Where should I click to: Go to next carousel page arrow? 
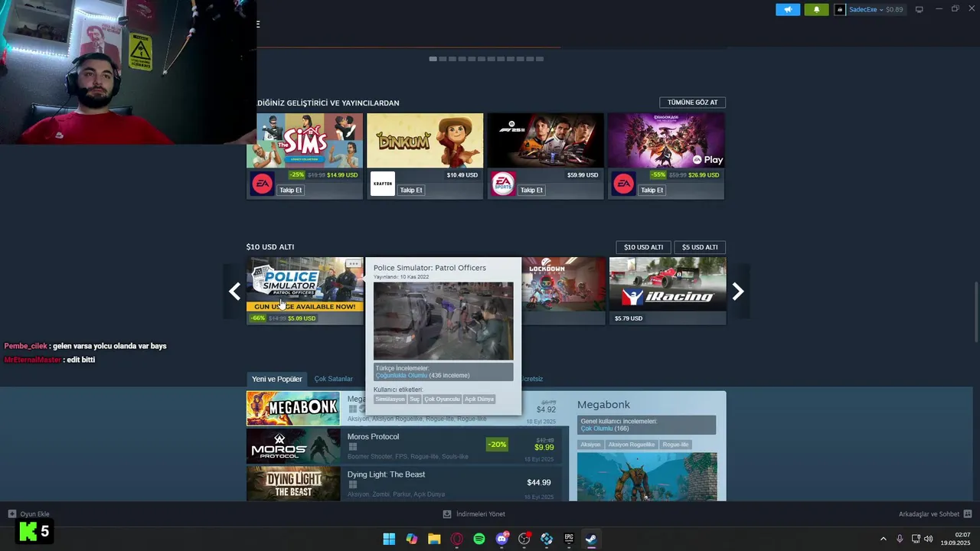click(738, 292)
